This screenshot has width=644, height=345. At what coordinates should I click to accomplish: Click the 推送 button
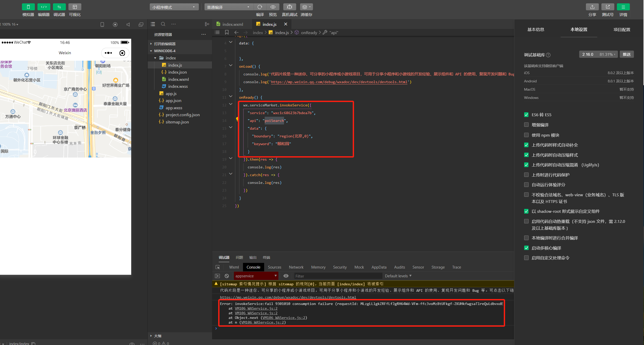pyautogui.click(x=626, y=54)
